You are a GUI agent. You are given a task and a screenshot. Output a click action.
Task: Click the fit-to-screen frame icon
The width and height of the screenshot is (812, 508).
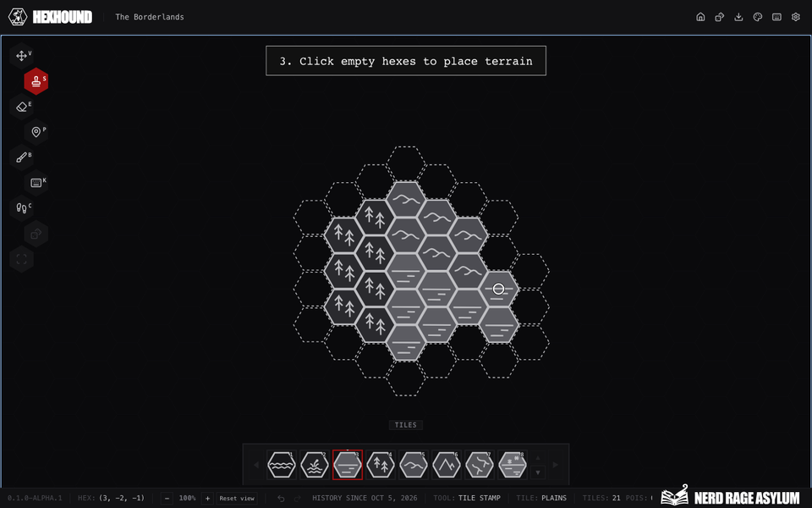pyautogui.click(x=22, y=259)
